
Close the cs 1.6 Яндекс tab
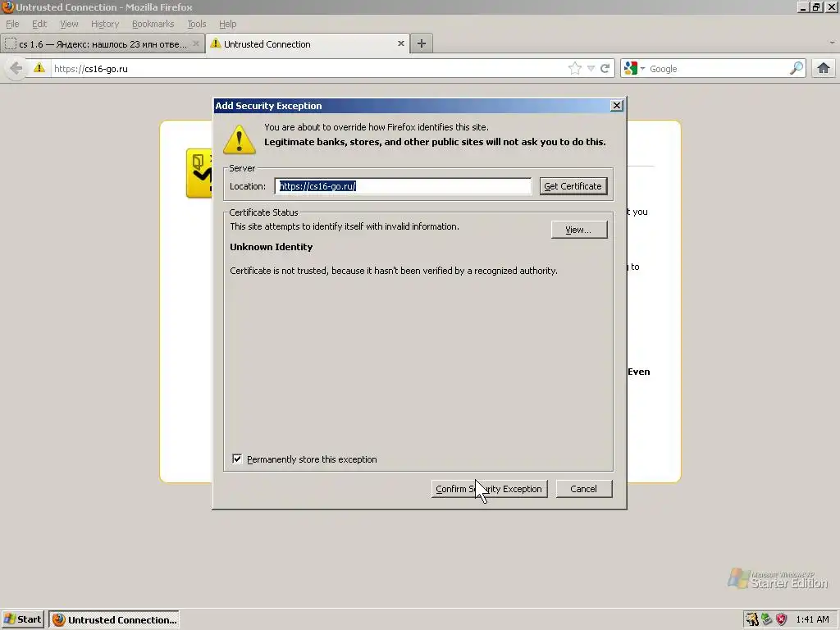coord(196,44)
